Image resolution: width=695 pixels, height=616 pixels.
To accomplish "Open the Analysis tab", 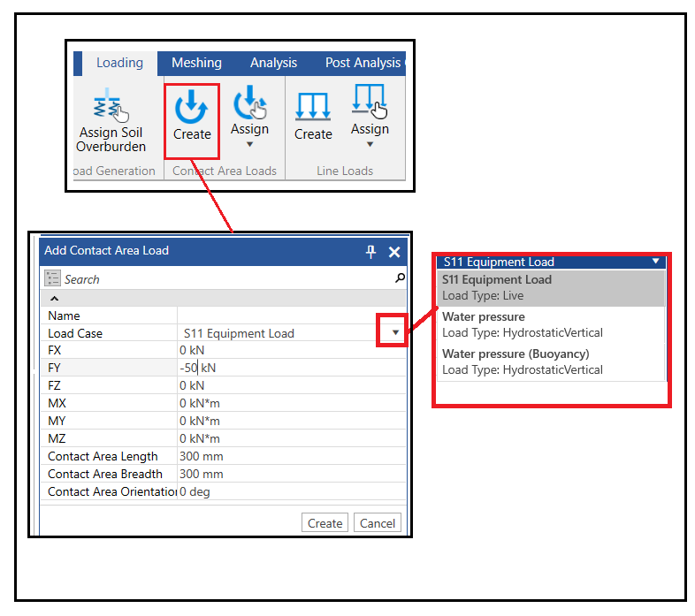I will [273, 63].
